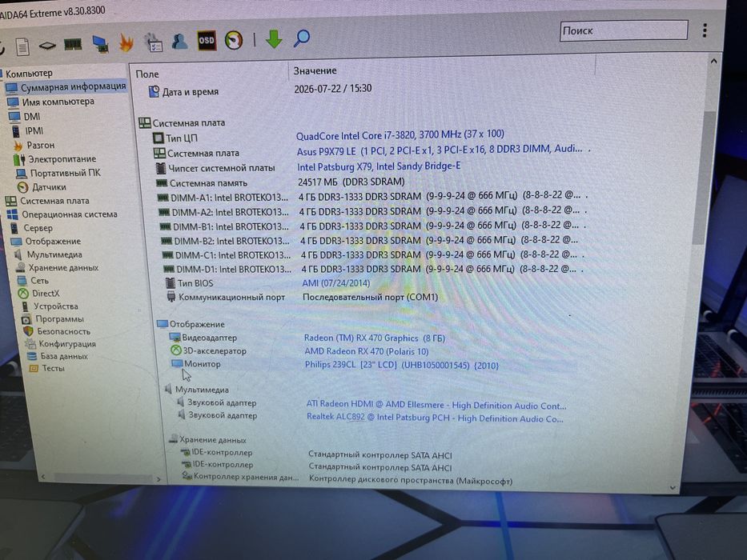Click the Поле column header

[x=147, y=74]
